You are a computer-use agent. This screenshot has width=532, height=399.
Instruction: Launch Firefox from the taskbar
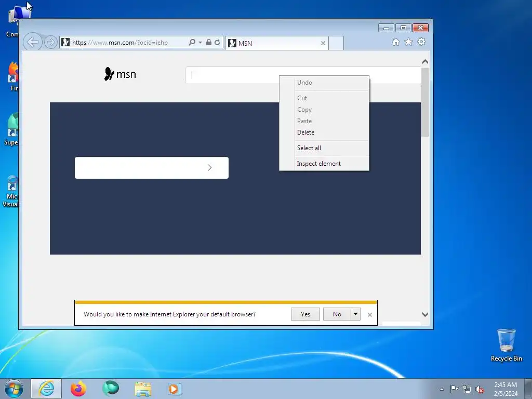click(78, 389)
